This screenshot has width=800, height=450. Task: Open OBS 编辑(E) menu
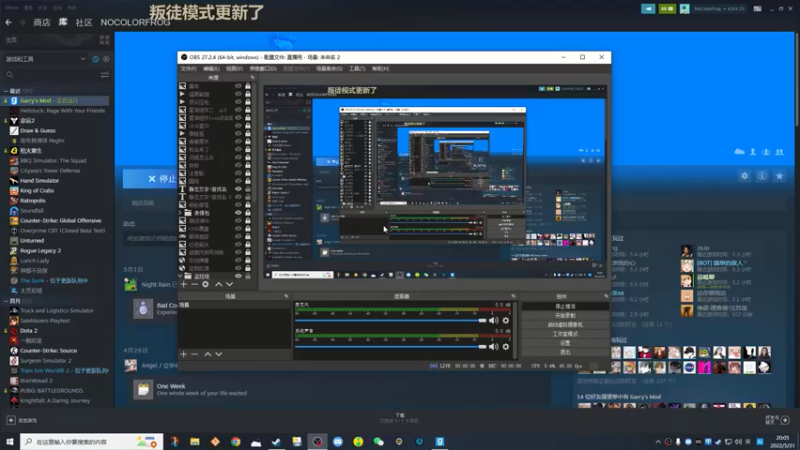point(211,68)
